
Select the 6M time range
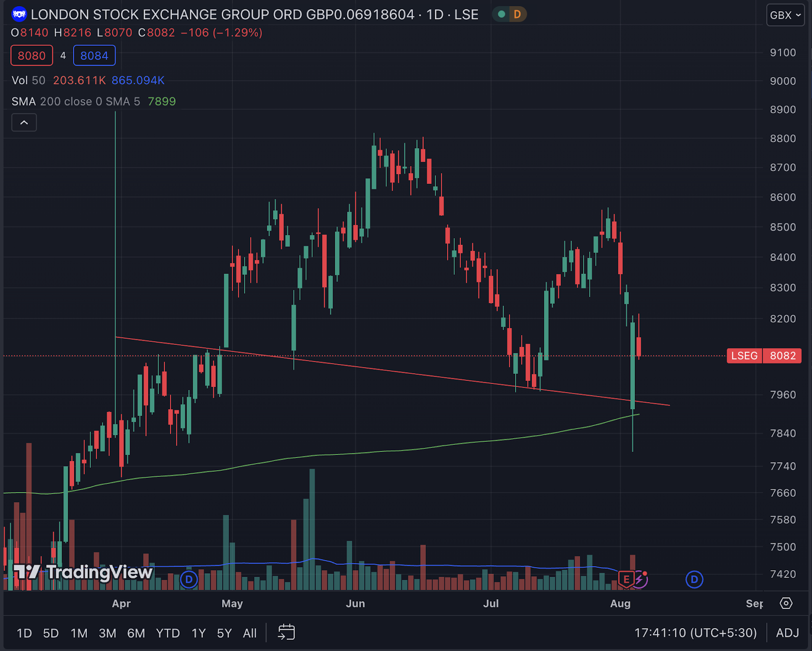[136, 633]
